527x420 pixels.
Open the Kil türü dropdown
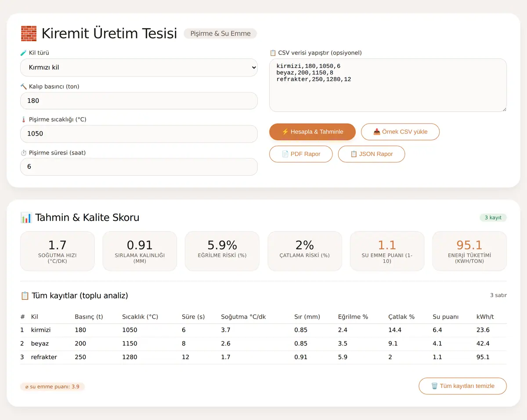[x=139, y=68]
